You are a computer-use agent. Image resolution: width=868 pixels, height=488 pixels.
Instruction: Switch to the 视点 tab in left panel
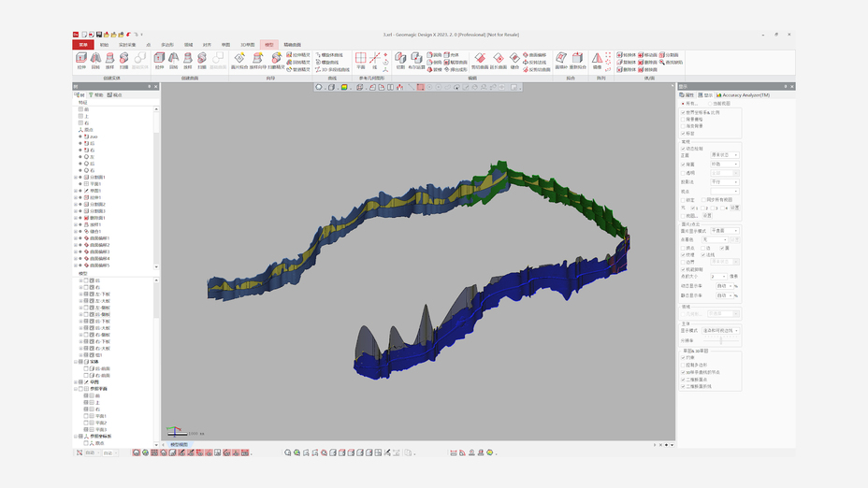point(115,95)
